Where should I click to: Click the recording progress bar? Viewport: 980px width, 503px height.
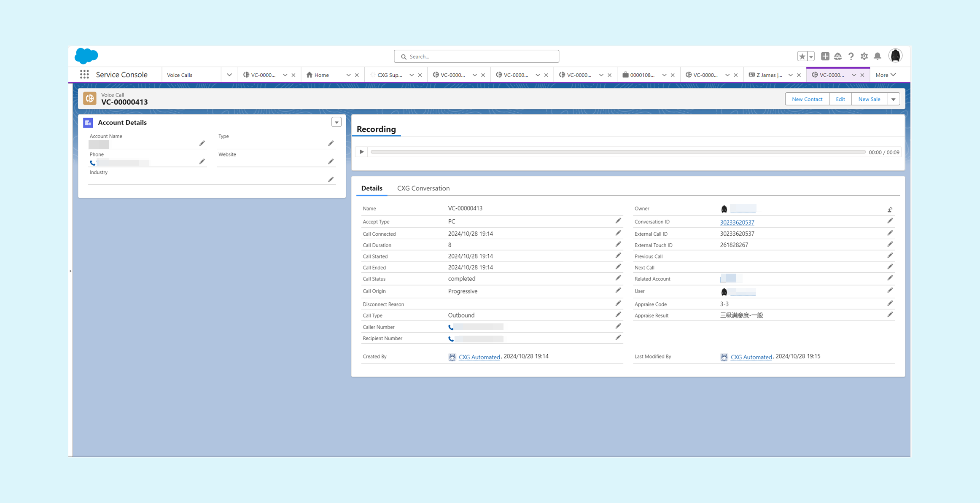coord(618,152)
